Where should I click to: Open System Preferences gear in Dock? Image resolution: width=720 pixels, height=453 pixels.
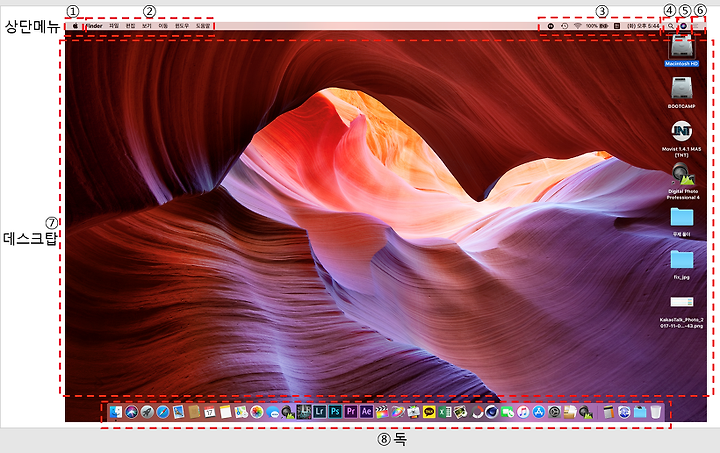click(554, 412)
